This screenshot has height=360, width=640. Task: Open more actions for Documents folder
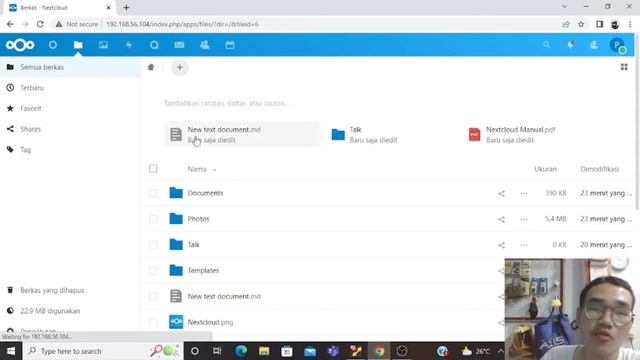[x=524, y=193]
